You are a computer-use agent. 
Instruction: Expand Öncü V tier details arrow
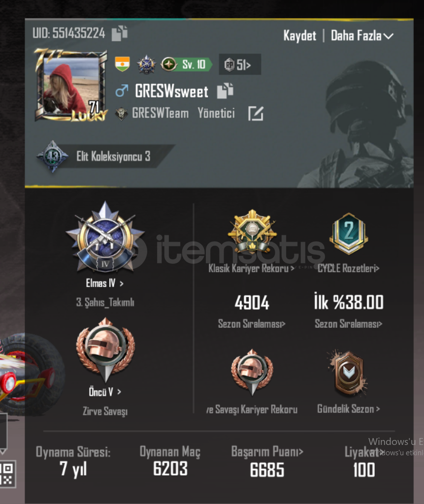pos(119,392)
